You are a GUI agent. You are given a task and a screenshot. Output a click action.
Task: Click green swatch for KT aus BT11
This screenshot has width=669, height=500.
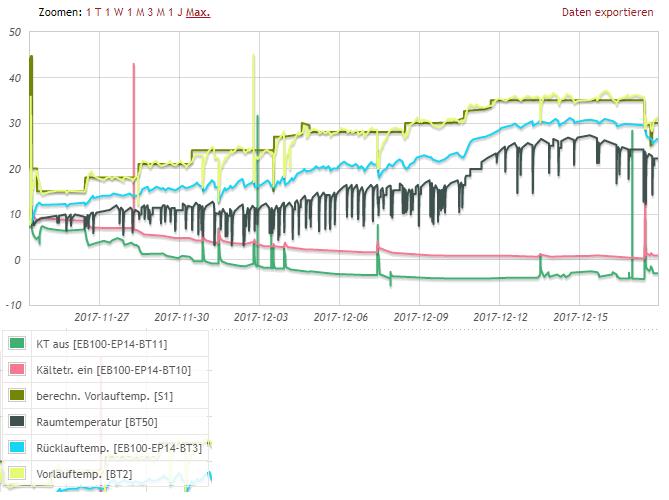(x=17, y=343)
